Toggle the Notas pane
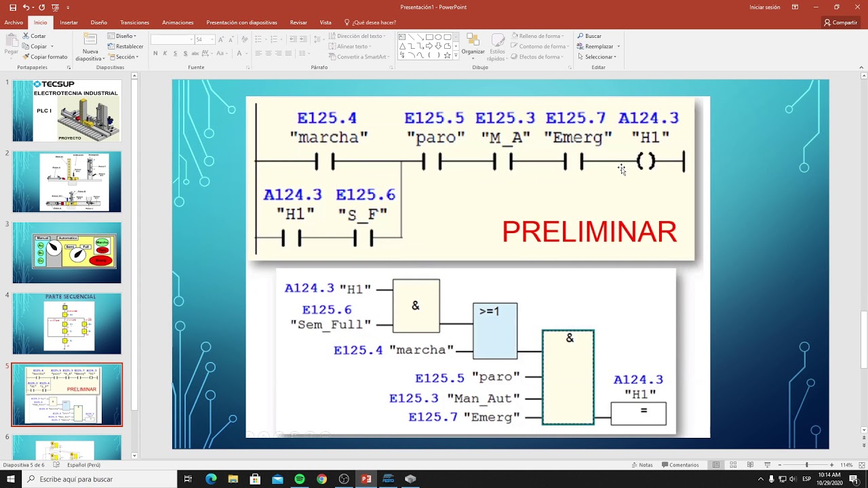This screenshot has width=868, height=488. pos(642,465)
